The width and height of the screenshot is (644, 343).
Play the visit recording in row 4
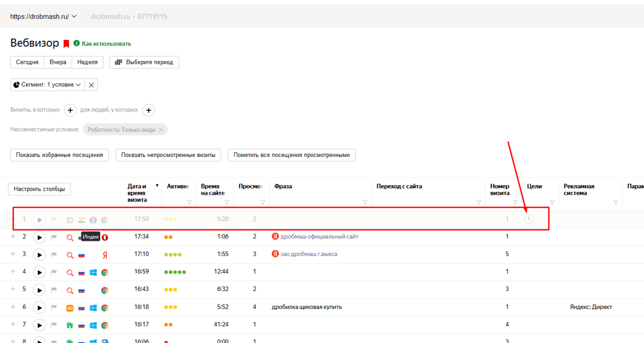39,272
